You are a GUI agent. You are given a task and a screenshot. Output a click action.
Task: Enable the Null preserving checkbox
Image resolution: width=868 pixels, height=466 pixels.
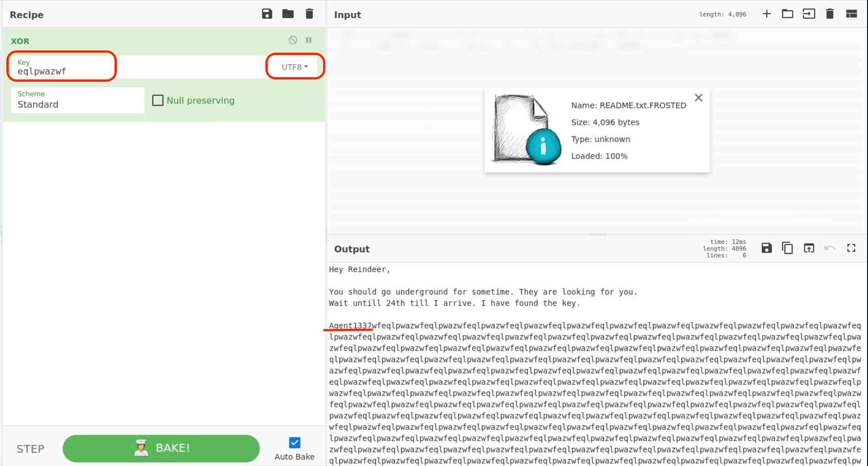point(158,100)
